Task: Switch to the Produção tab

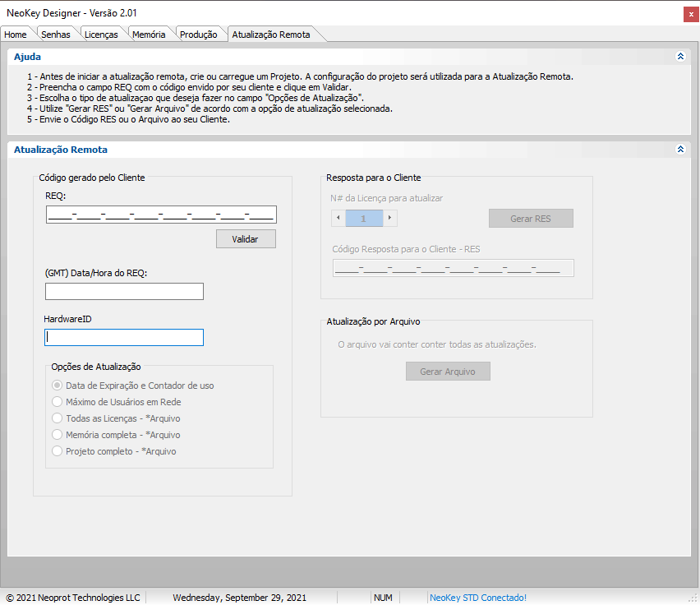Action: pyautogui.click(x=198, y=35)
